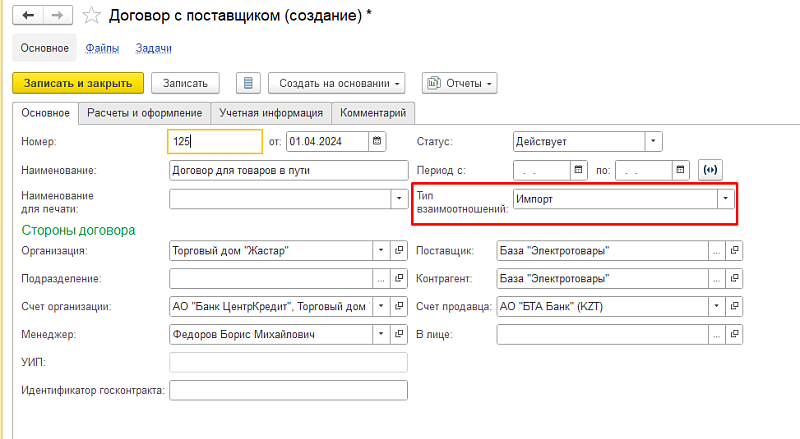Open the Отчеты dropdown menu
The height and width of the screenshot is (439, 800).
click(x=460, y=83)
